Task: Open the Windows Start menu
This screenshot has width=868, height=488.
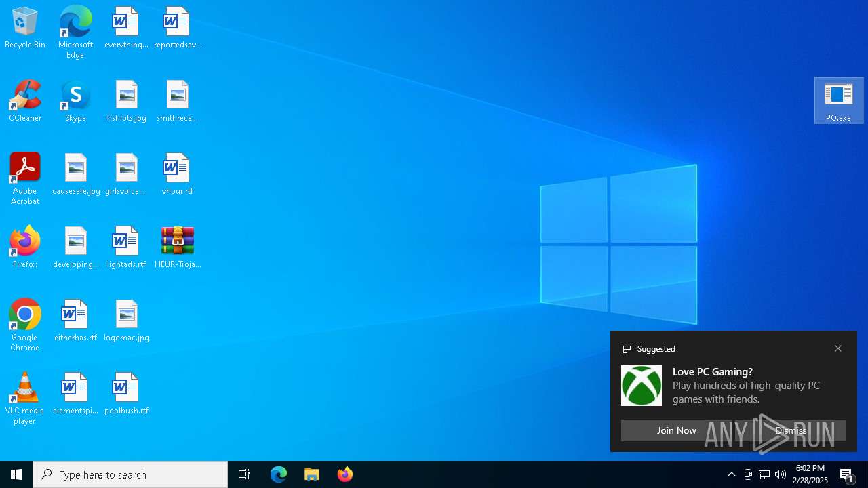Action: [16, 474]
